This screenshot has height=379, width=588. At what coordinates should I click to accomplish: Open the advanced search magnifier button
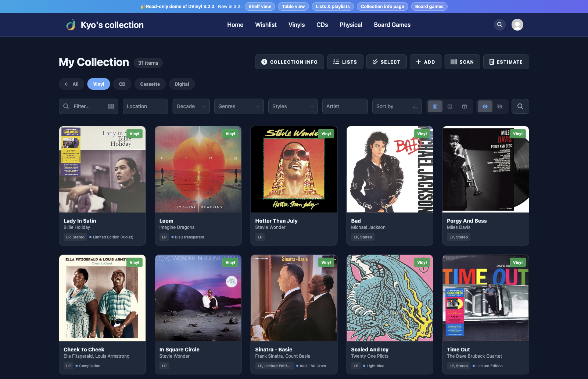(x=520, y=106)
